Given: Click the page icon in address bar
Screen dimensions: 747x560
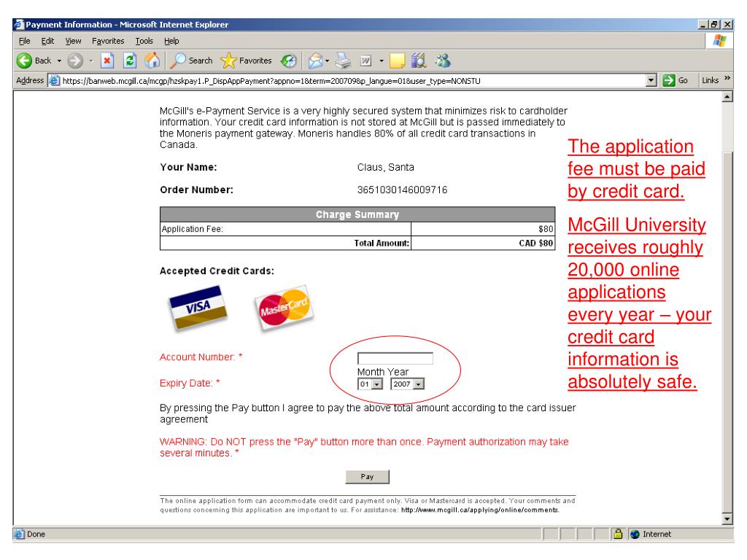Looking at the screenshot, I should pyautogui.click(x=55, y=80).
